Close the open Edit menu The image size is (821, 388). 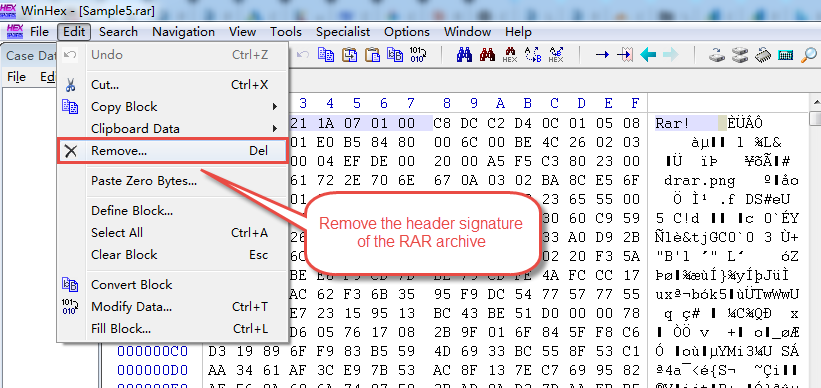point(74,32)
